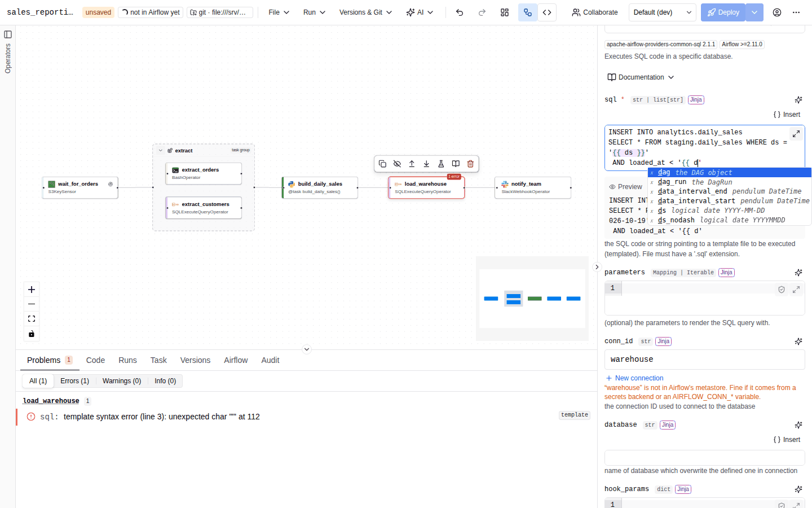Click the Deploy button

click(723, 12)
